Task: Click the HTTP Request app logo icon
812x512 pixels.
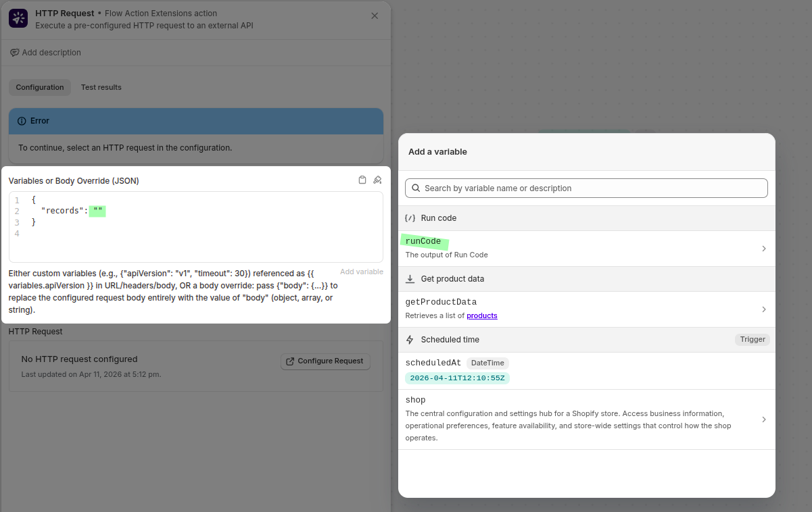Action: click(x=18, y=18)
